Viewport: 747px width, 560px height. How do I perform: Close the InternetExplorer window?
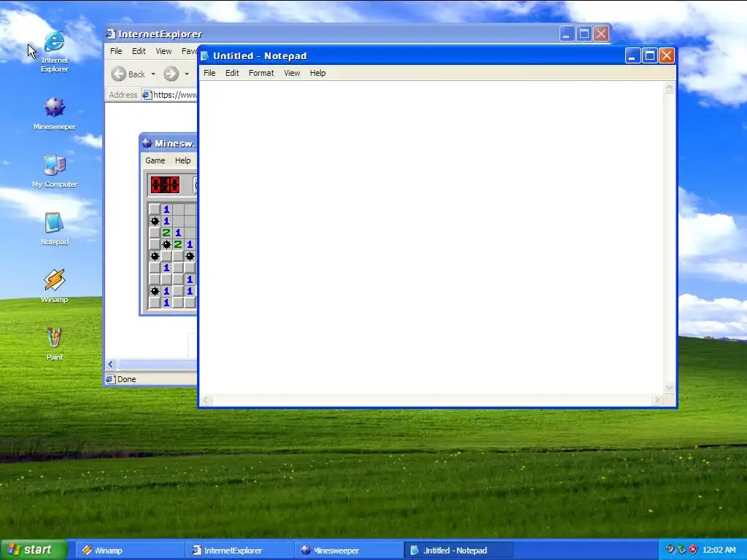click(601, 34)
